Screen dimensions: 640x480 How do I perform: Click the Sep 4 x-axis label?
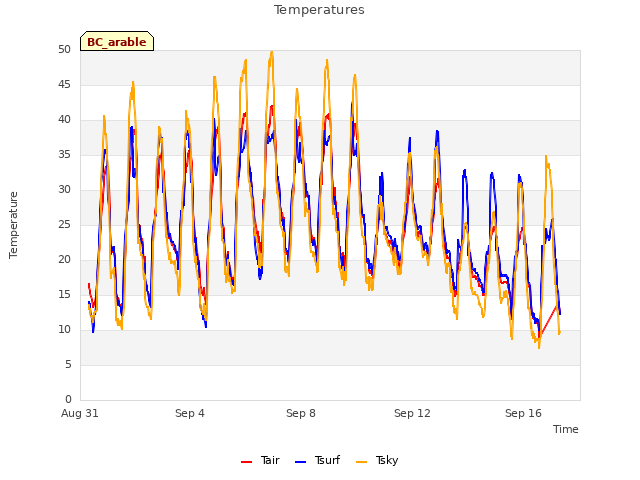(190, 413)
